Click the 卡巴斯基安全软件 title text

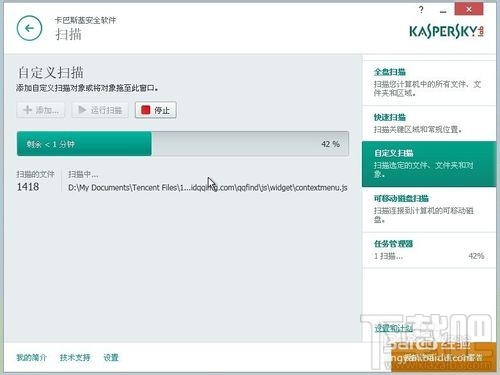click(x=85, y=20)
